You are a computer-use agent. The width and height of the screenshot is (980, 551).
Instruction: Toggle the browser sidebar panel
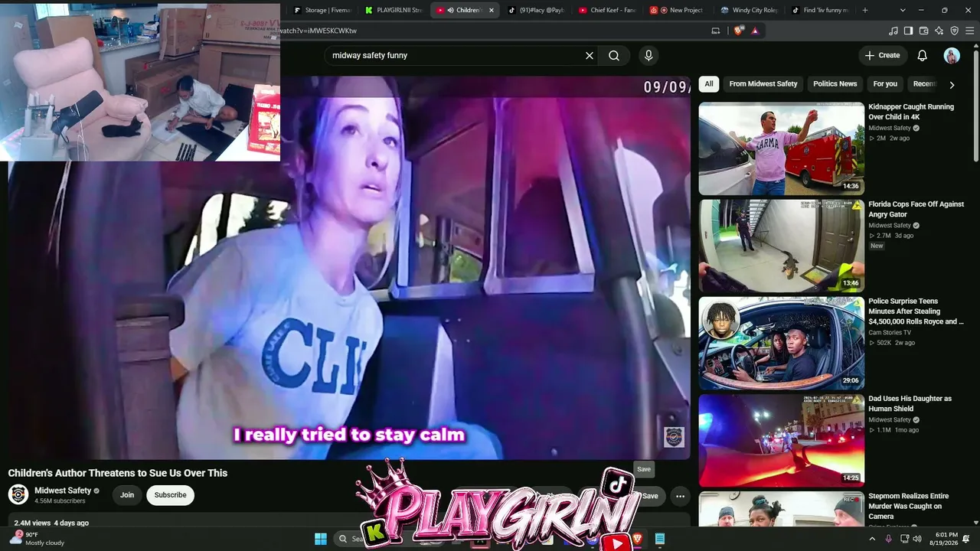909,31
